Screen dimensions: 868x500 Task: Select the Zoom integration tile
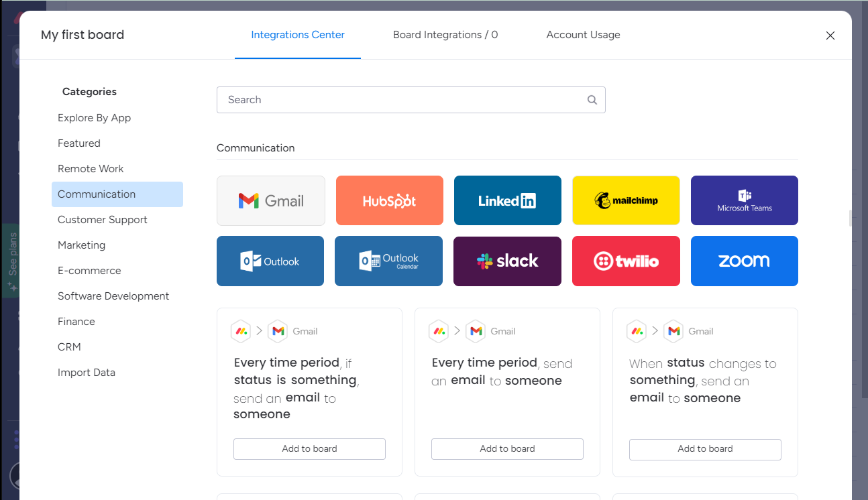point(744,261)
